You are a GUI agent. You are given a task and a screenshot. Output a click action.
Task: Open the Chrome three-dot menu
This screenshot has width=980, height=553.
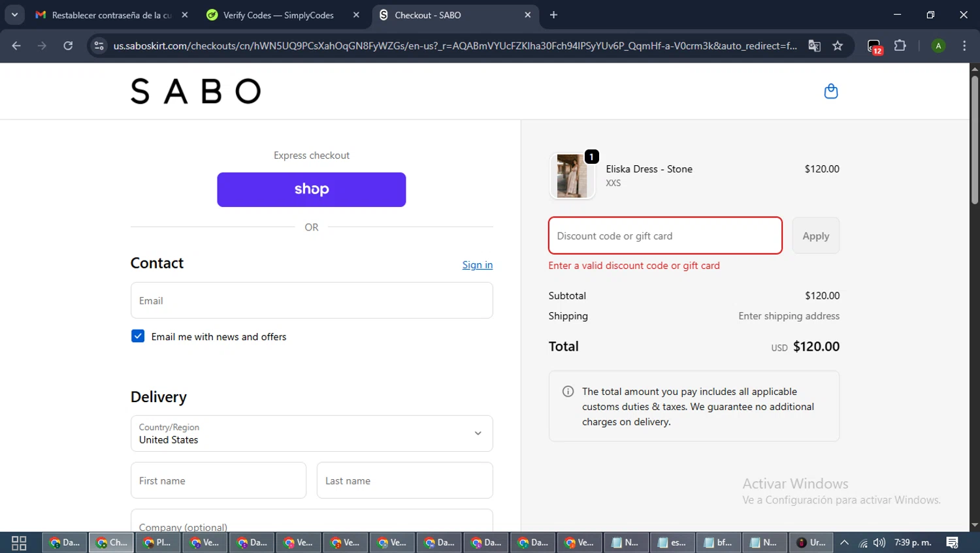pyautogui.click(x=964, y=46)
